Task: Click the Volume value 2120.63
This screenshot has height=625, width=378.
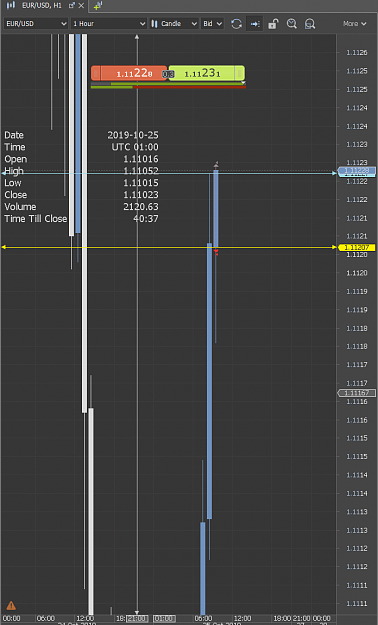Action: click(141, 207)
